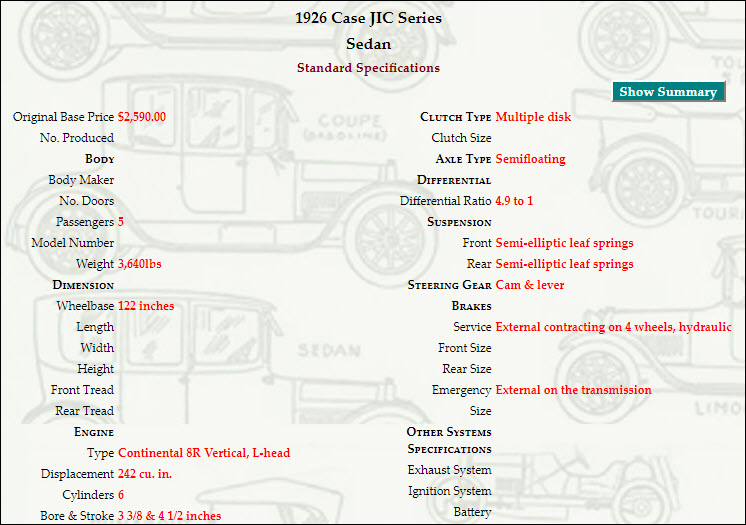This screenshot has height=525, width=746.
Task: Select the Cylinders value 6
Action: (121, 495)
